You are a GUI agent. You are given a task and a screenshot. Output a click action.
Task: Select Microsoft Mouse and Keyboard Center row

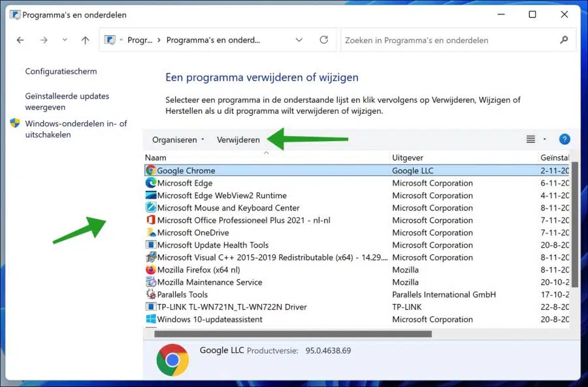228,208
